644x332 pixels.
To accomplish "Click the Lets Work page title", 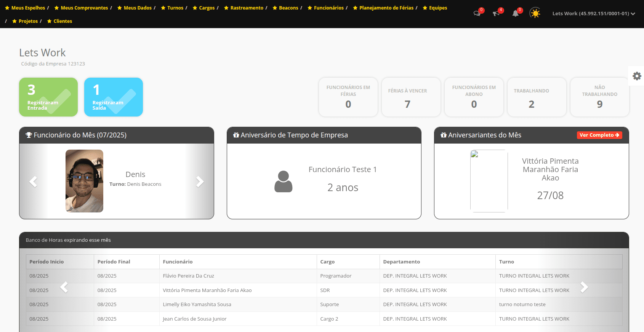I will click(x=42, y=53).
